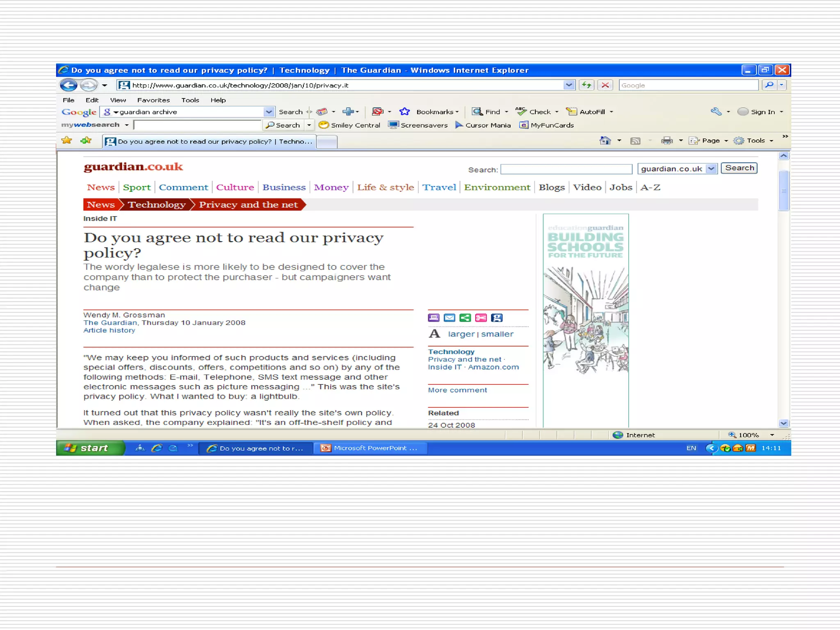The image size is (840, 630).
Task: Open the Favorites menu
Action: (x=153, y=100)
